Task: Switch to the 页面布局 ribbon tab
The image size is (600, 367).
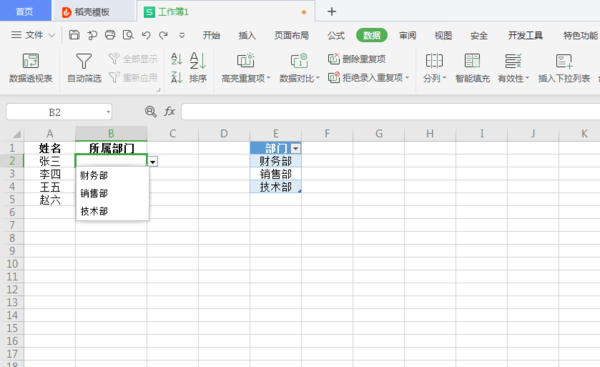Action: click(x=292, y=36)
